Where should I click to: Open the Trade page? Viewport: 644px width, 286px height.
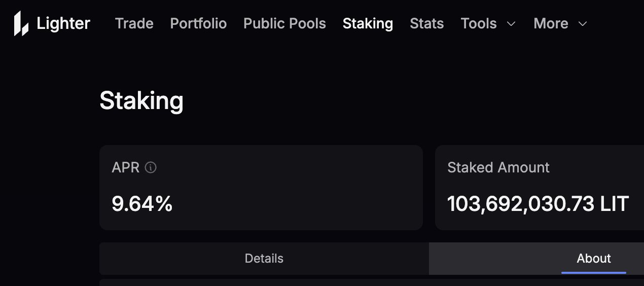coord(134,23)
